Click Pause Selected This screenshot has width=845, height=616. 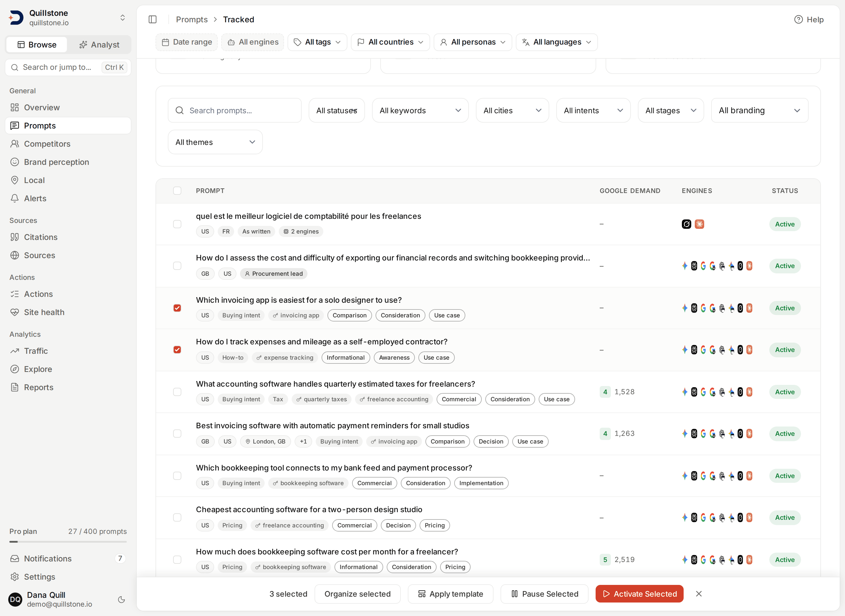click(x=545, y=594)
